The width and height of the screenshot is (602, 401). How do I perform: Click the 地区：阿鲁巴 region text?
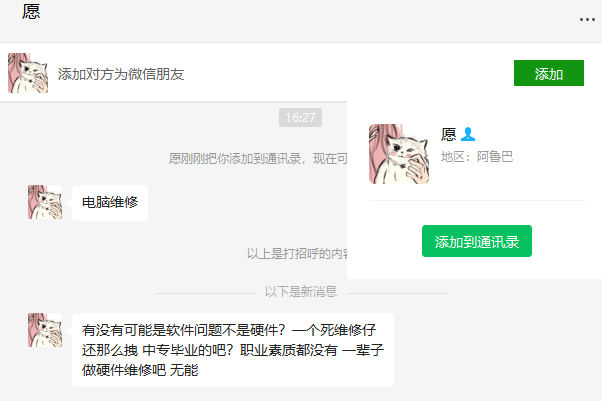pyautogui.click(x=477, y=157)
